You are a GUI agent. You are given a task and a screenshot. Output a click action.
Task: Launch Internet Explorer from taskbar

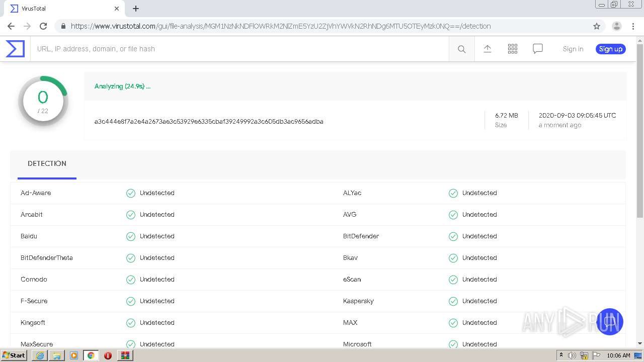[40, 355]
